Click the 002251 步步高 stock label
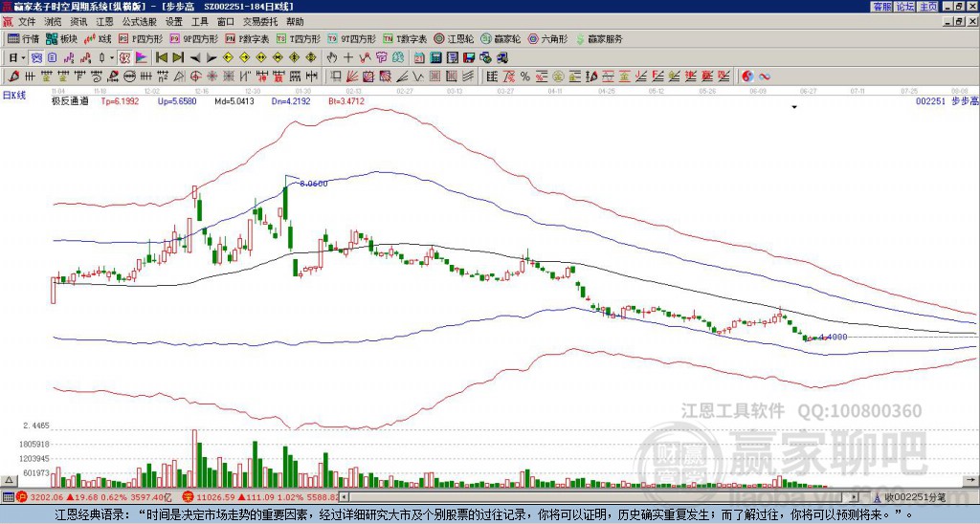The image size is (980, 524). point(947,100)
